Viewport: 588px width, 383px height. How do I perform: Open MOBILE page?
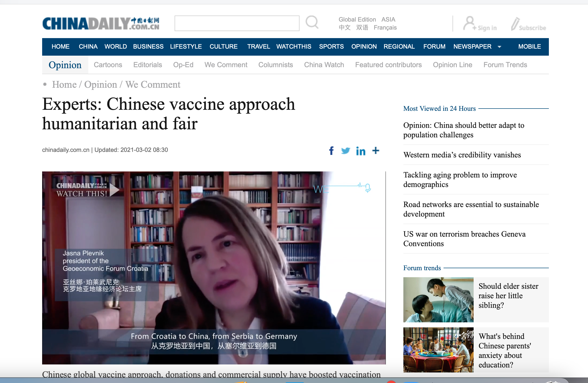click(530, 47)
